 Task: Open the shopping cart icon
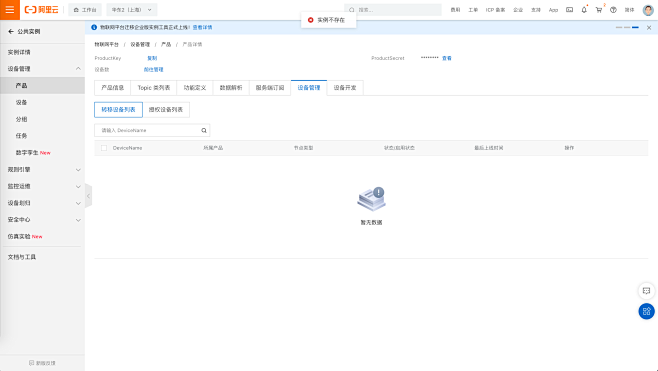[599, 10]
